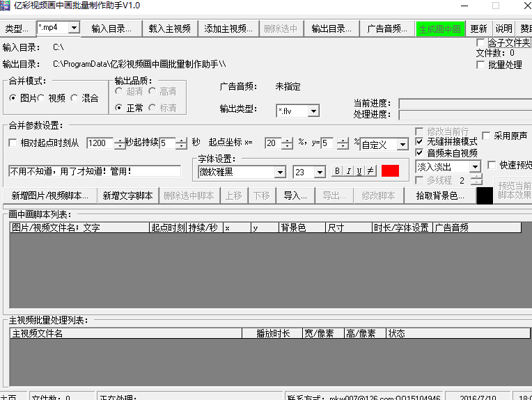Screen dimensions: 532x400
Task: Enable the 批量处理 batch processing checkbox
Action: pyautogui.click(x=481, y=65)
